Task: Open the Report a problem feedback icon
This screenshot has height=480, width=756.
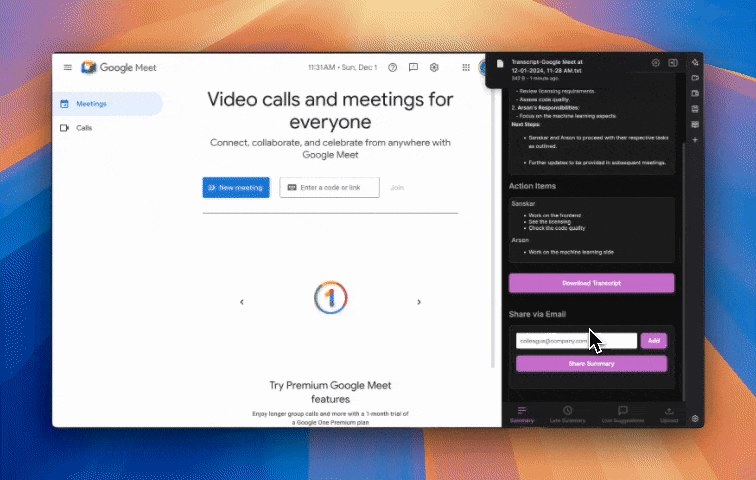Action: 413,68
